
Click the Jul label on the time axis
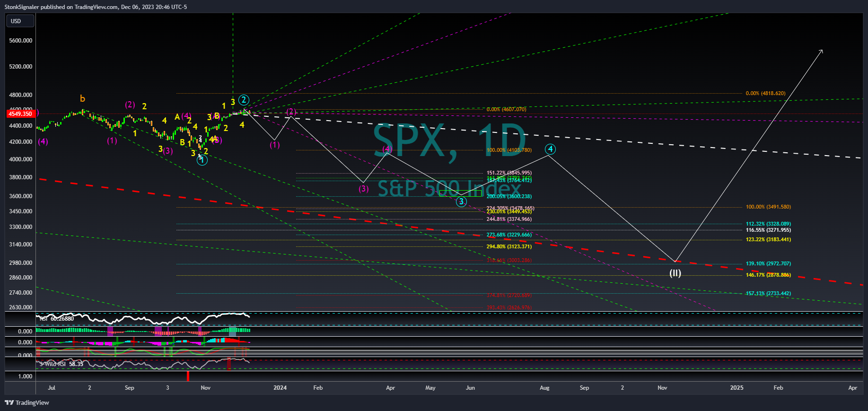(52, 388)
